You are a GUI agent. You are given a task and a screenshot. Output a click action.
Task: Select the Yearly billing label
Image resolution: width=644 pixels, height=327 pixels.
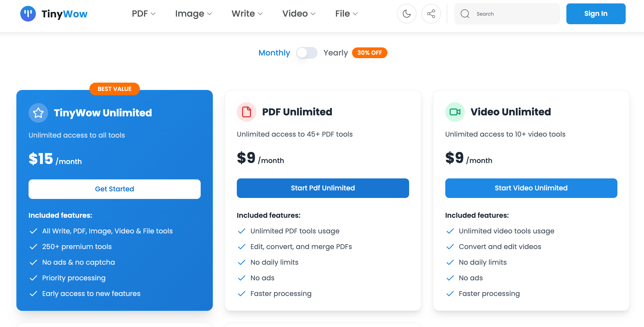335,53
